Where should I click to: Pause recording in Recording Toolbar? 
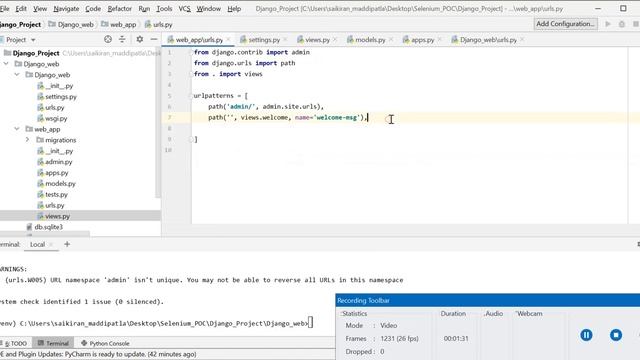click(586, 335)
